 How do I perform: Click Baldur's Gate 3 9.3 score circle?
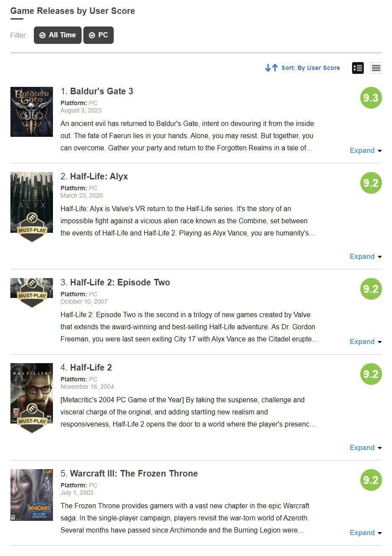point(371,98)
